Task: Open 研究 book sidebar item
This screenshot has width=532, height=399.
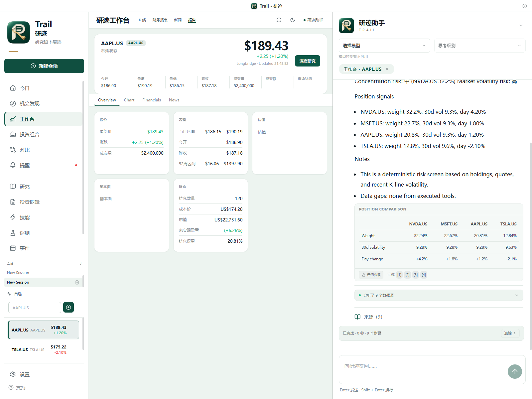Action: point(44,187)
